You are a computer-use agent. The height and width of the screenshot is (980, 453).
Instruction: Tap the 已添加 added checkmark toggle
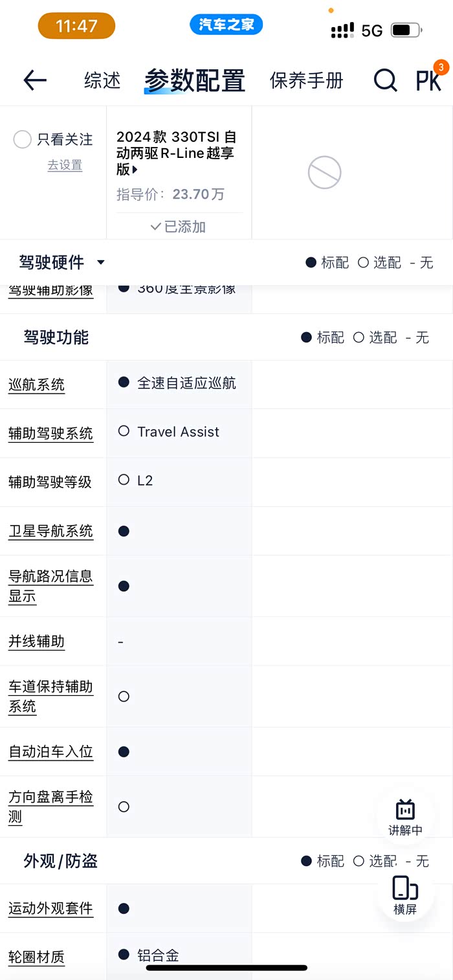point(178,227)
